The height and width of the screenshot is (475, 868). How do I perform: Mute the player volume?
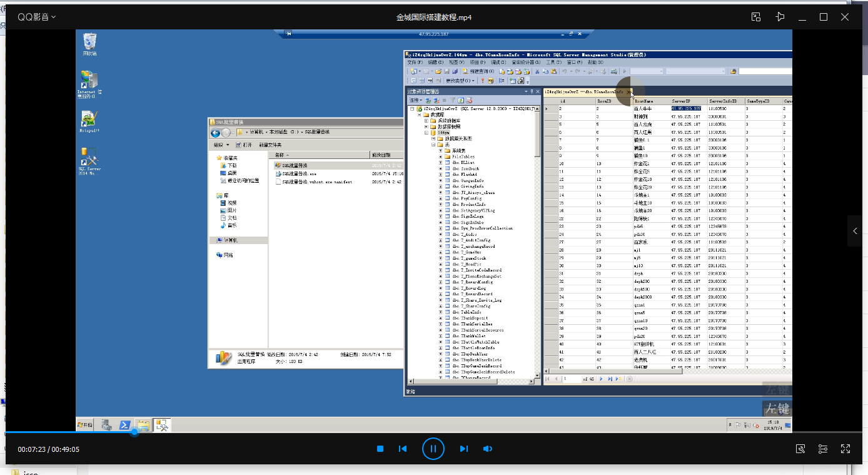[488, 449]
